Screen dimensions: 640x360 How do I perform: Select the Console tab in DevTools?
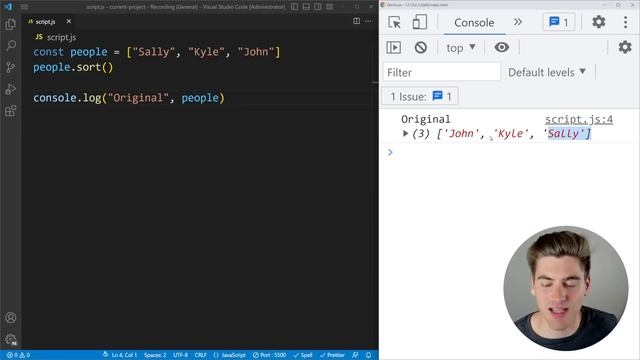tap(474, 23)
